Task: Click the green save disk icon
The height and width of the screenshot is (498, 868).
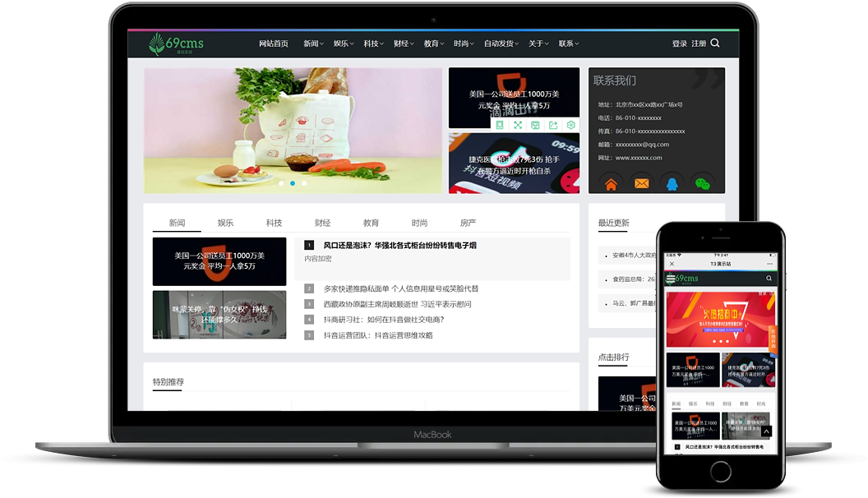Action: [535, 125]
